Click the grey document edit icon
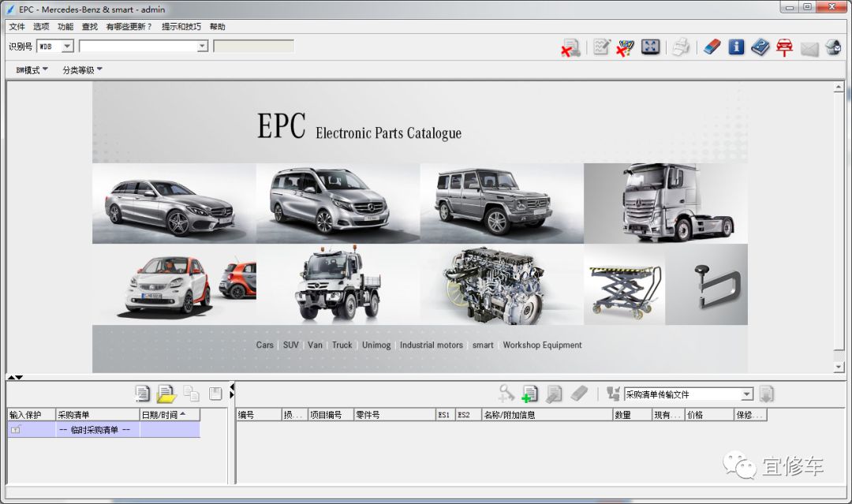Screen dimensions: 852x504 coord(554,394)
